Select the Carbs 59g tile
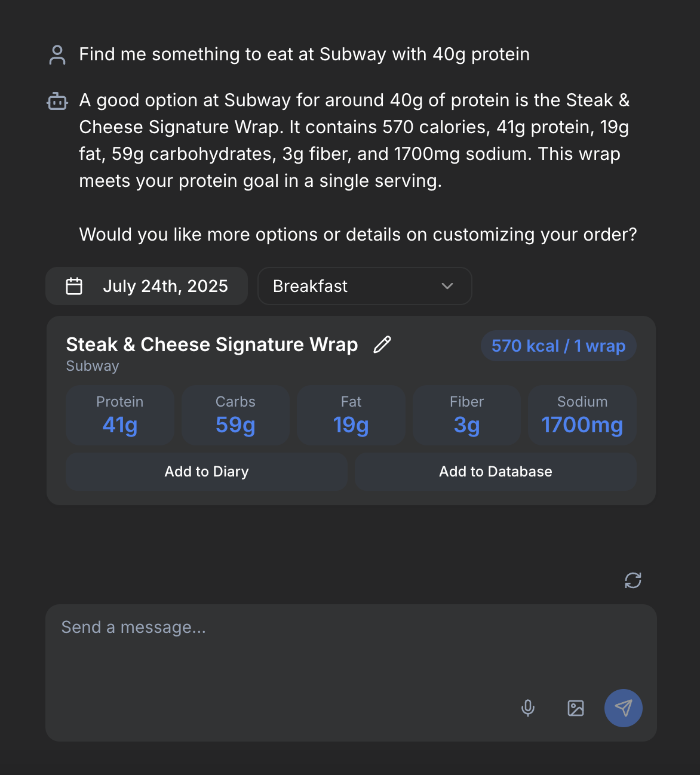Image resolution: width=700 pixels, height=775 pixels. 235,415
